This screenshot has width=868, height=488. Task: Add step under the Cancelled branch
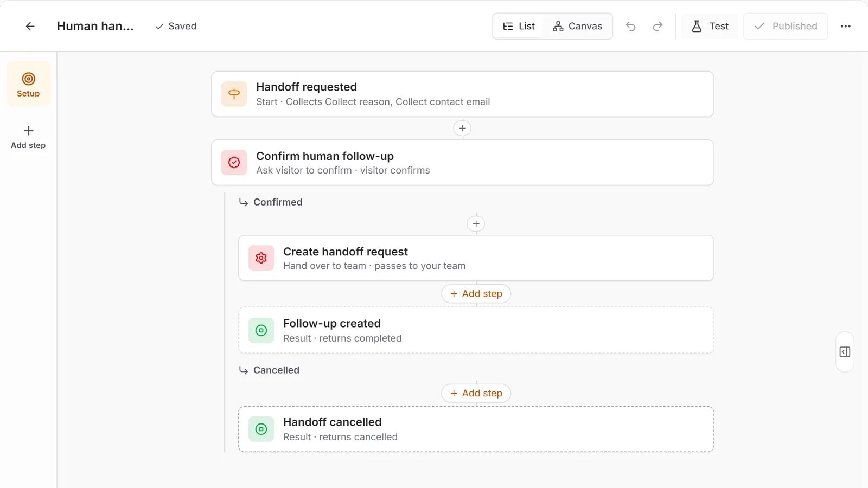click(x=476, y=393)
